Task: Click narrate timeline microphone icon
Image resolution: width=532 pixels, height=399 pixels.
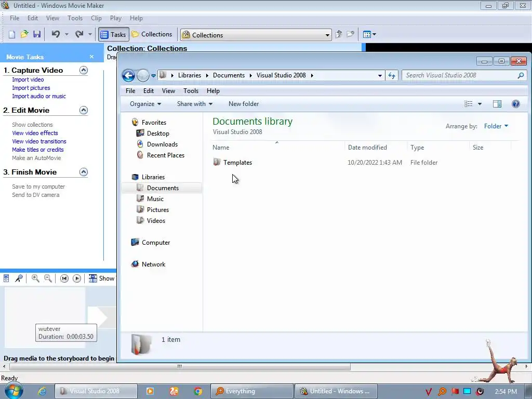Action: pyautogui.click(x=19, y=278)
